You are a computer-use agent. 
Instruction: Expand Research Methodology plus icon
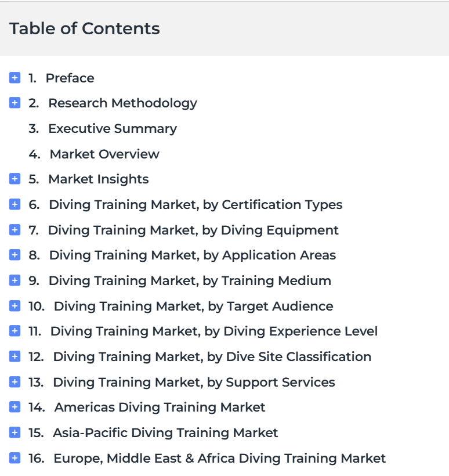(15, 103)
